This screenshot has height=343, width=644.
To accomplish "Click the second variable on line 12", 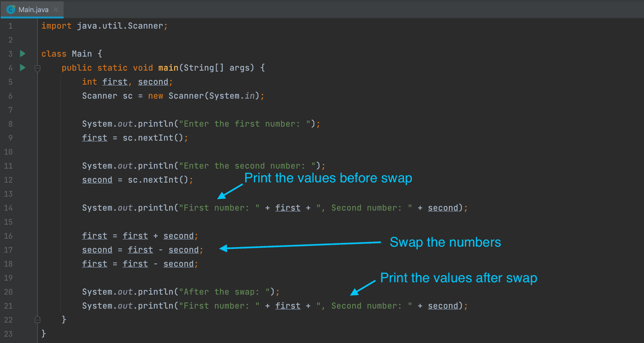I will [x=97, y=180].
